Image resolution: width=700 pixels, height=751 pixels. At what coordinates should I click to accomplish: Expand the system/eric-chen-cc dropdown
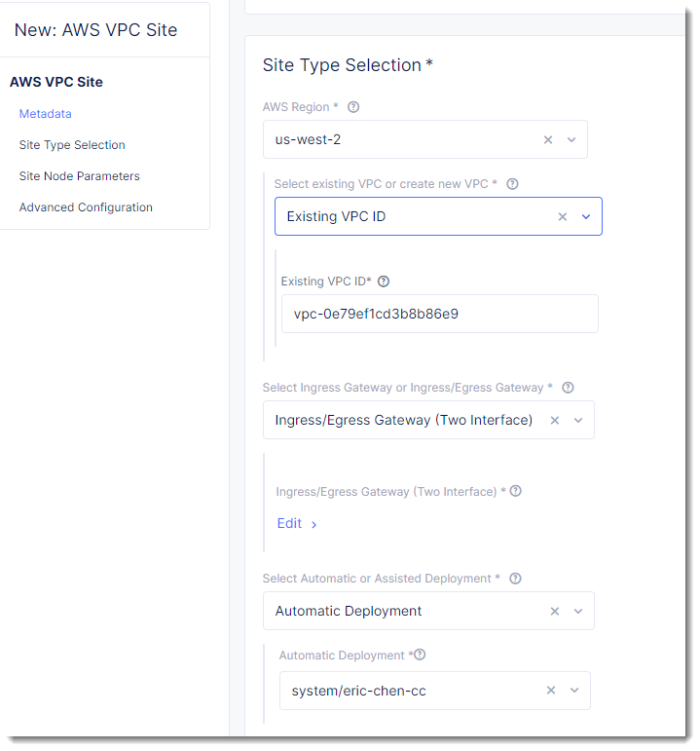tap(574, 691)
